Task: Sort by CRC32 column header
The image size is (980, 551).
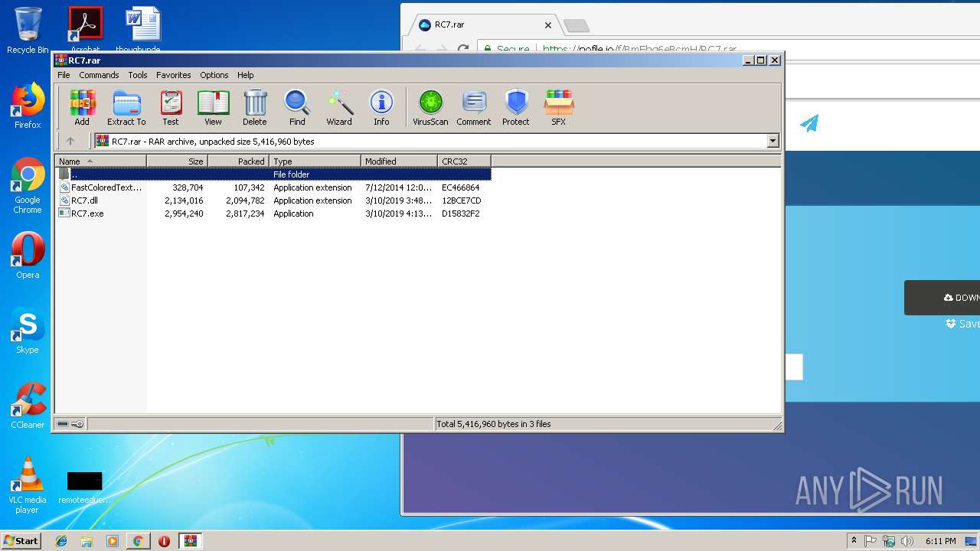Action: (x=464, y=161)
